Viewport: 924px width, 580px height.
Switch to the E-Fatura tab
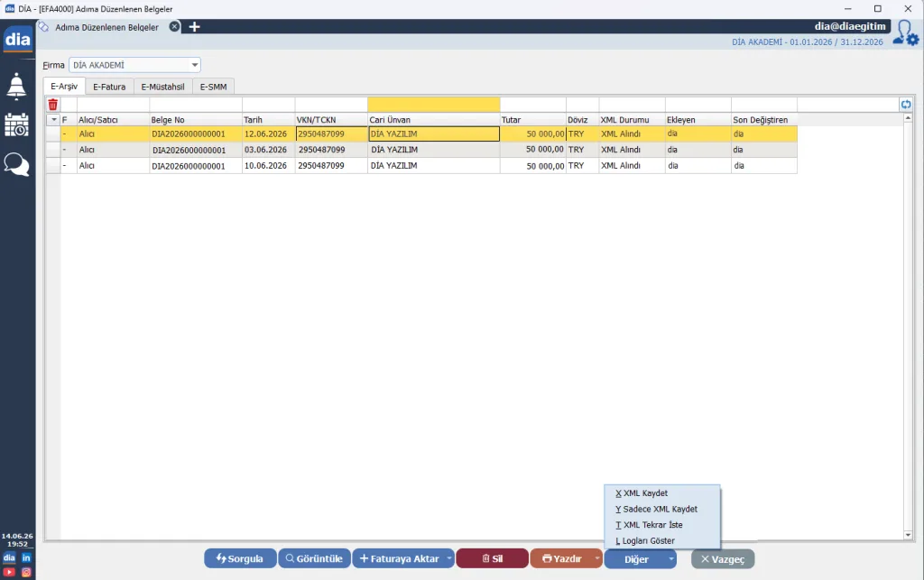click(109, 87)
